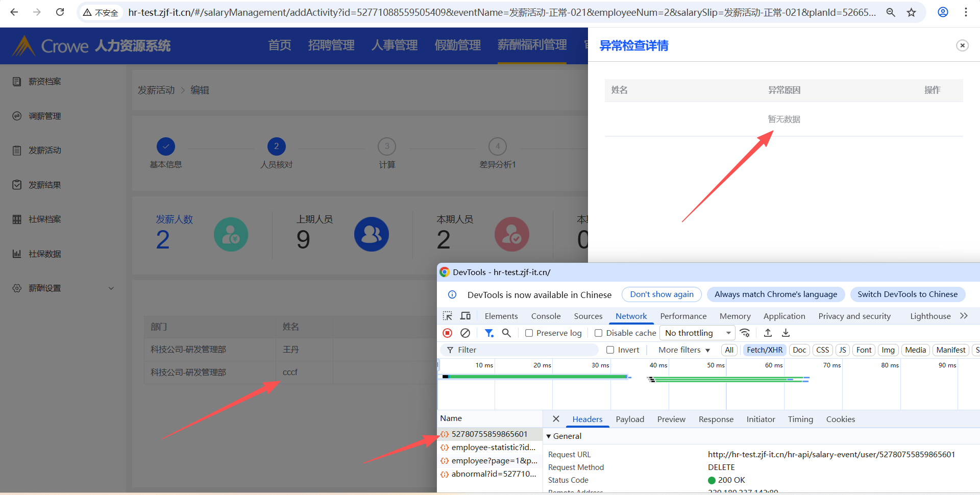This screenshot has width=980, height=495.
Task: Toggle the Doc request filter
Action: pyautogui.click(x=800, y=350)
